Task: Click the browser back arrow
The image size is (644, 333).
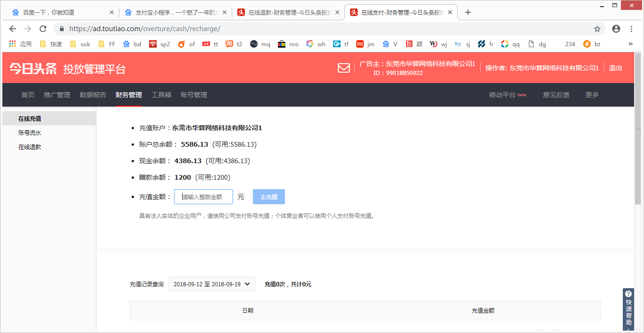Action: 13,29
